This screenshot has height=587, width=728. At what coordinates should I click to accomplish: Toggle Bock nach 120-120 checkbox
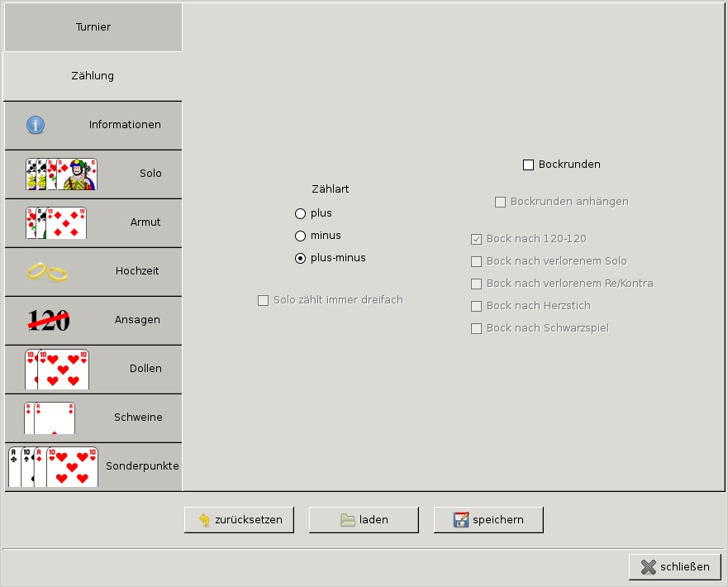(x=476, y=239)
